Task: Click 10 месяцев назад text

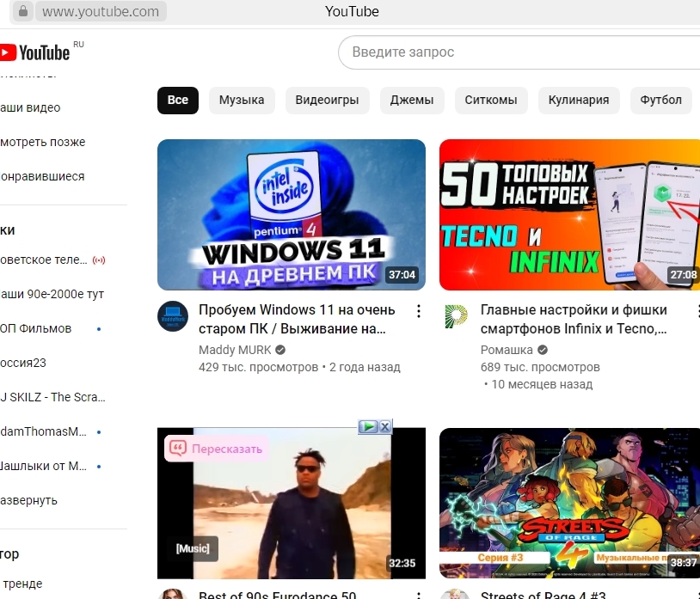Action: pyautogui.click(x=542, y=384)
